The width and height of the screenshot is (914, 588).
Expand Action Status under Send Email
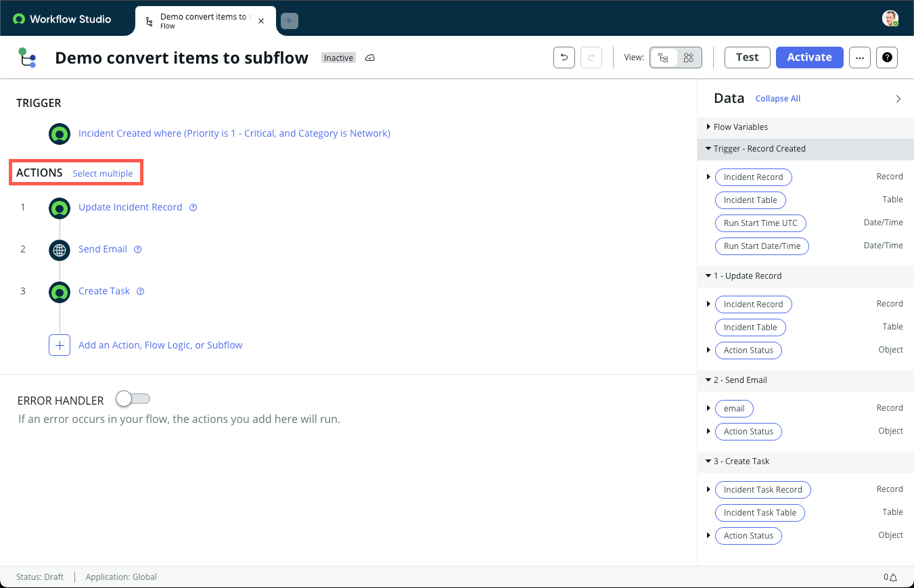pyautogui.click(x=708, y=432)
